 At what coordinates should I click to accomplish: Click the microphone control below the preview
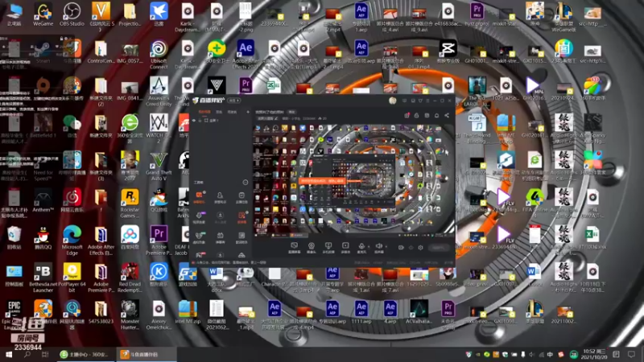coord(361,248)
